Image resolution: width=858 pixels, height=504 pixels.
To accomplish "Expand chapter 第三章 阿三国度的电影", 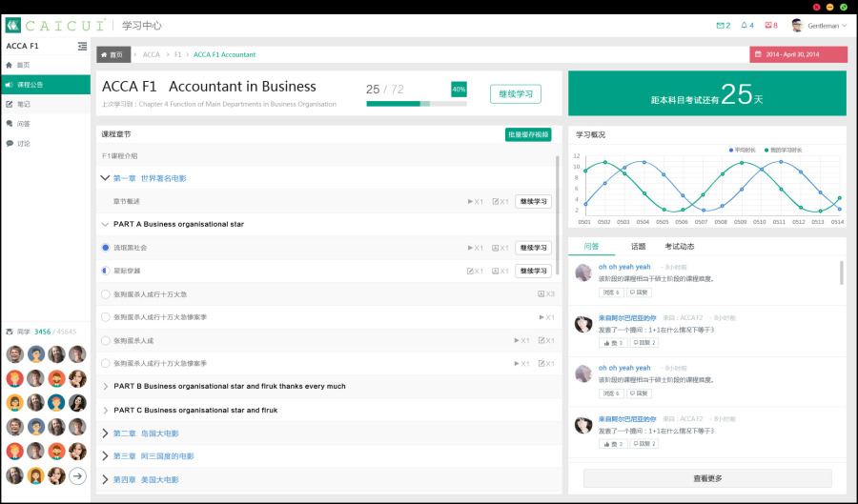I will click(x=105, y=456).
